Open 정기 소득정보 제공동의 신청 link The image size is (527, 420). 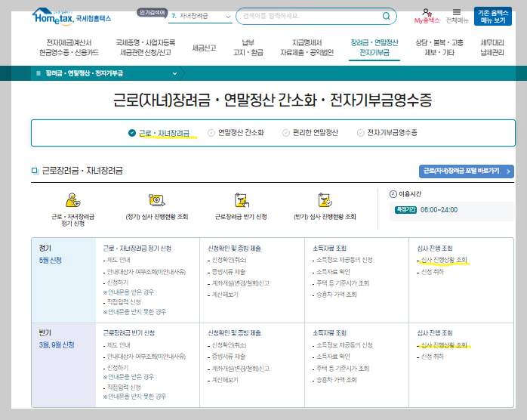[344, 260]
